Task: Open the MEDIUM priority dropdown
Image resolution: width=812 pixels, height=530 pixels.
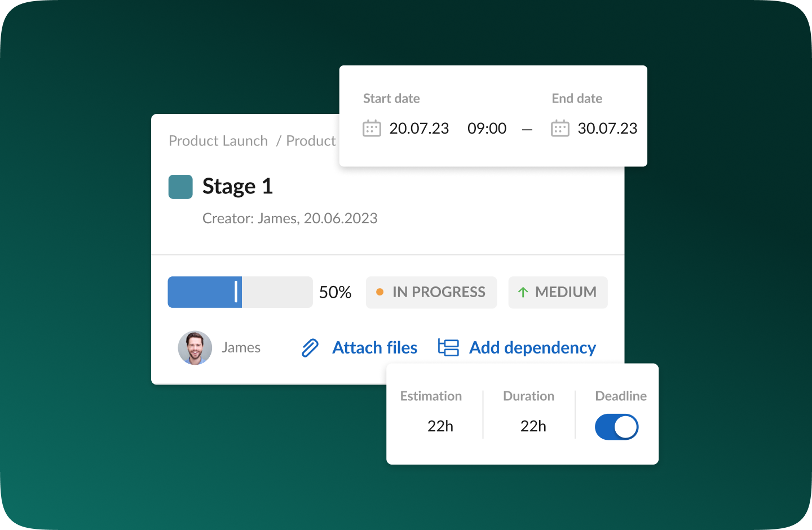Action: tap(558, 292)
